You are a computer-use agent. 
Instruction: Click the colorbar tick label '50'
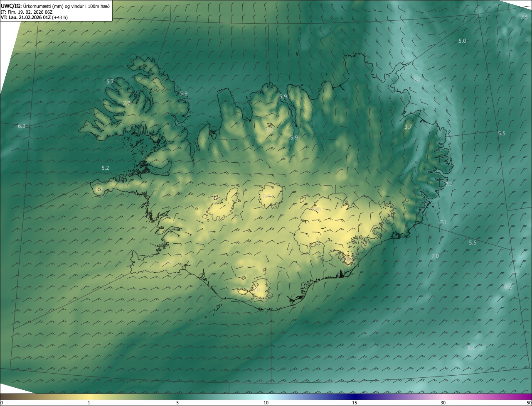529,403
